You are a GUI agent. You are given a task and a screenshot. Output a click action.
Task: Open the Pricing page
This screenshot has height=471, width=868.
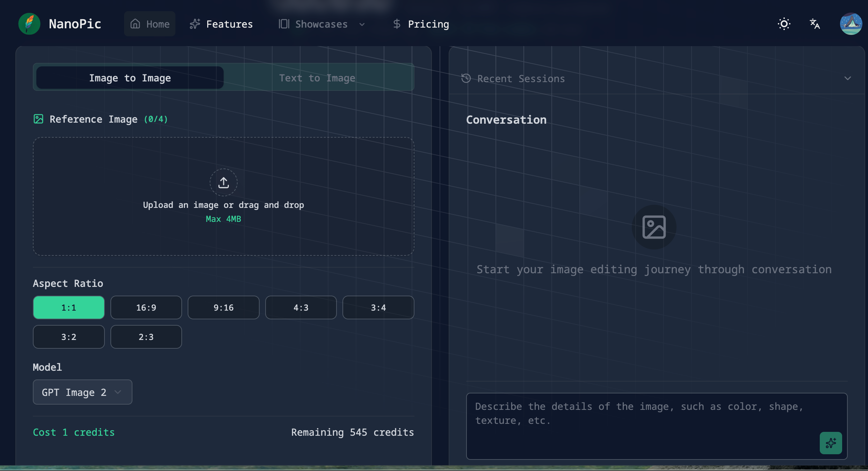pos(421,24)
